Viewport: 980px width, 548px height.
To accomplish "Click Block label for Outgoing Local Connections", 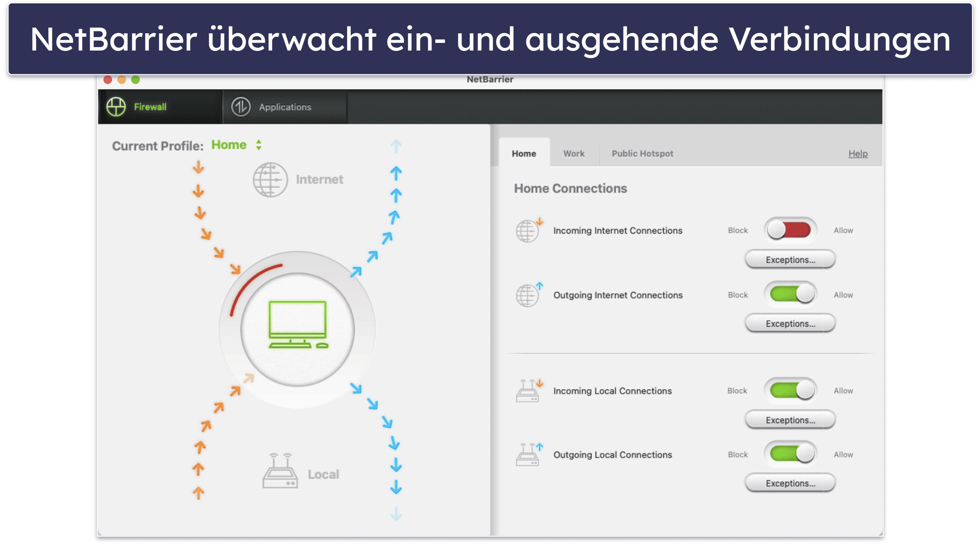I will tap(738, 455).
